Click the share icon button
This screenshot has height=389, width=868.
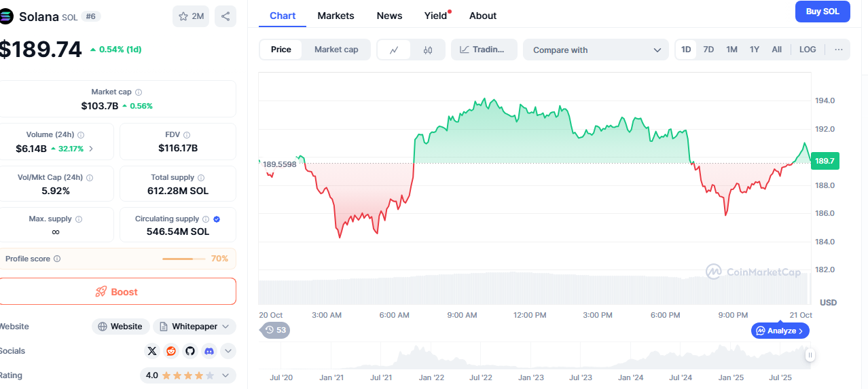[225, 16]
